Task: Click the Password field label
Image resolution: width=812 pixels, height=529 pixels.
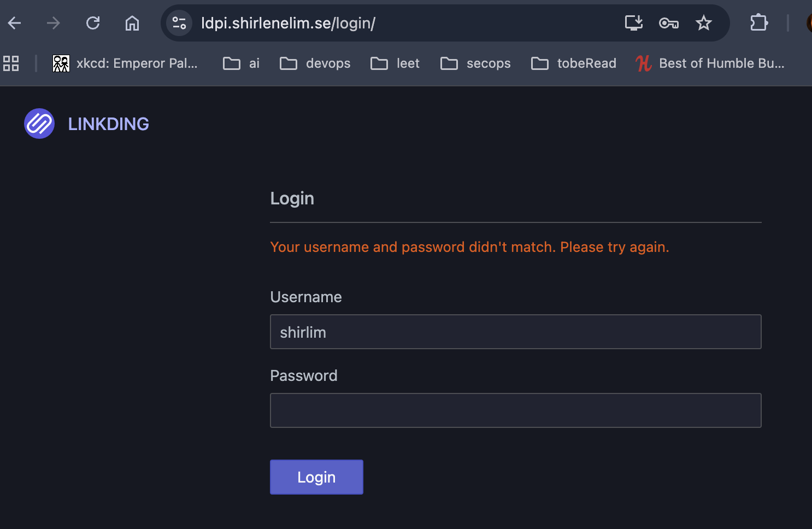Action: pyautogui.click(x=304, y=375)
